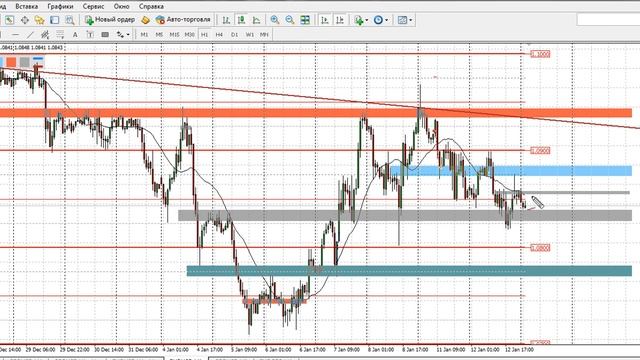Click the Data Window crosshair icon
This screenshot has width=640, height=360.
(x=24, y=20)
